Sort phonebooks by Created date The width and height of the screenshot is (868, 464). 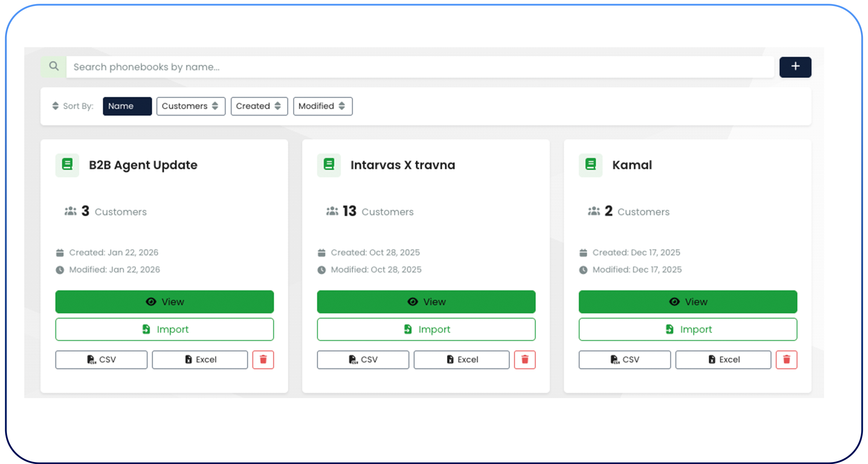click(x=259, y=106)
